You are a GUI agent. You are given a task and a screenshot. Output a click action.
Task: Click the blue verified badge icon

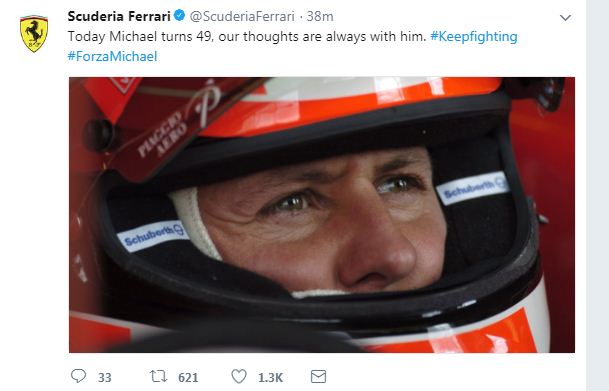coord(179,16)
